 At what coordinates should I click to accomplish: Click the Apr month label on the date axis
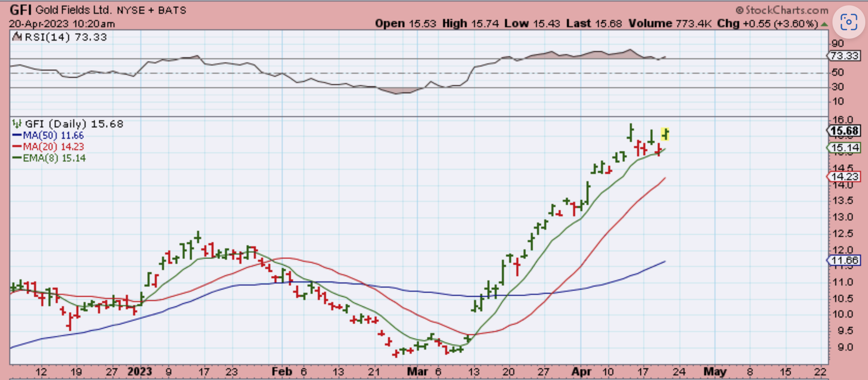[581, 372]
